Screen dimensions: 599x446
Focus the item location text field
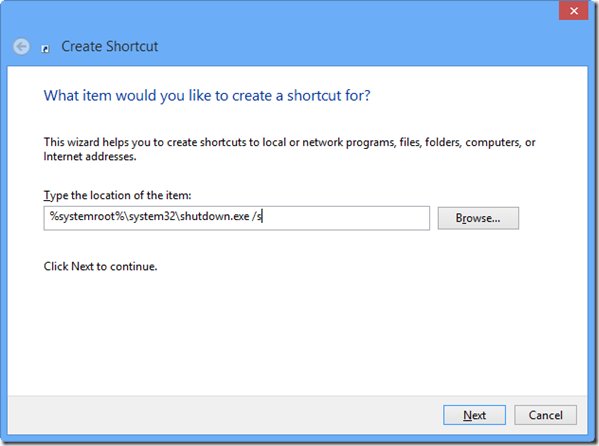pos(236,218)
